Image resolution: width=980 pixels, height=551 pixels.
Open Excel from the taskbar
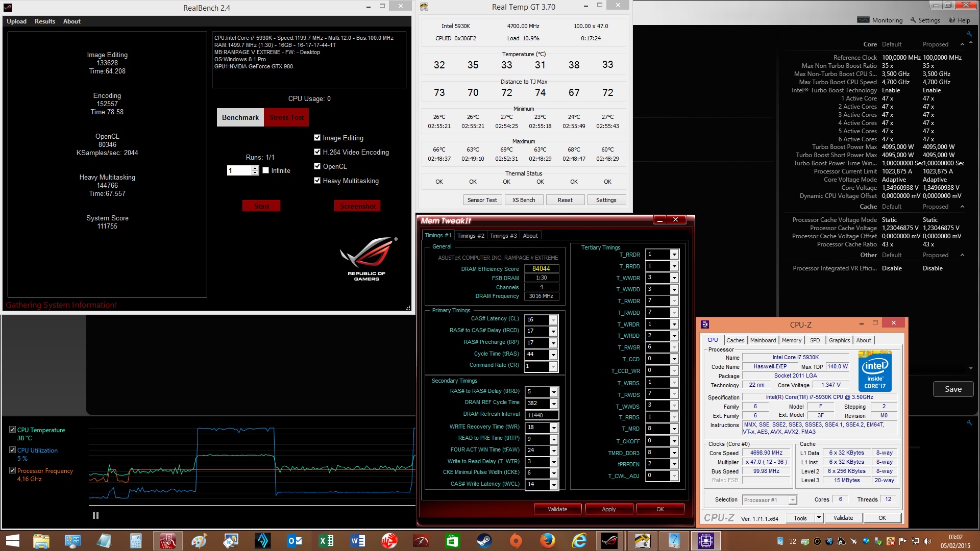326,541
